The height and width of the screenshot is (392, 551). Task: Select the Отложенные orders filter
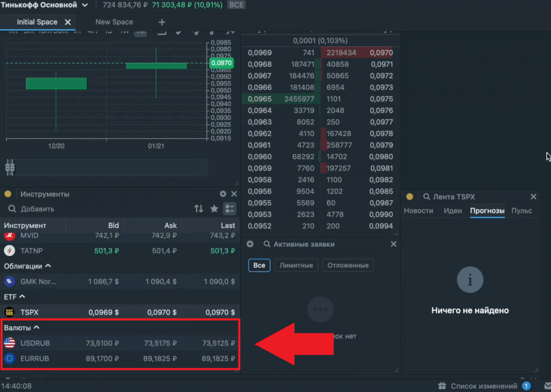pyautogui.click(x=348, y=265)
